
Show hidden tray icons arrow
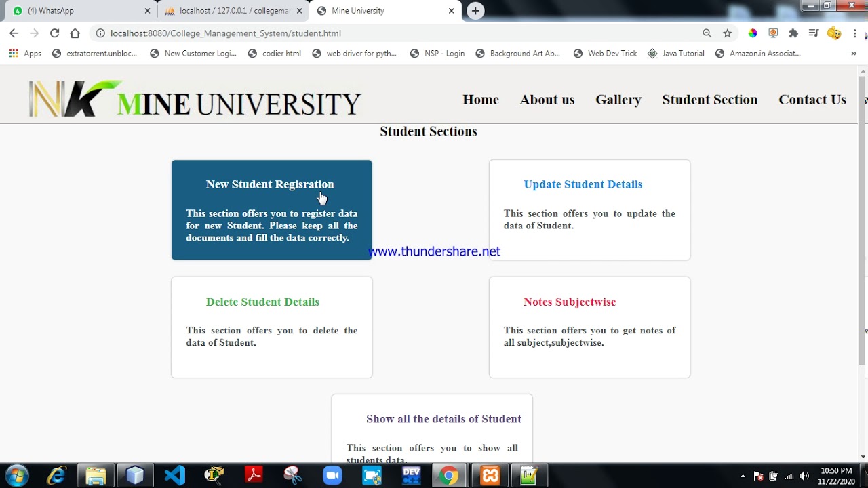pos(743,476)
